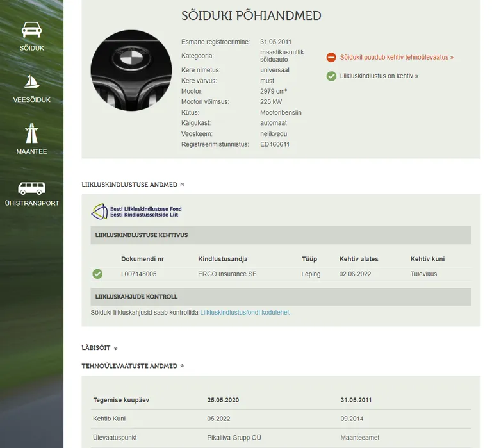Click the Eesti Liikluskindlustuse Fond logo
Image resolution: width=492 pixels, height=448 pixels.
(136, 212)
